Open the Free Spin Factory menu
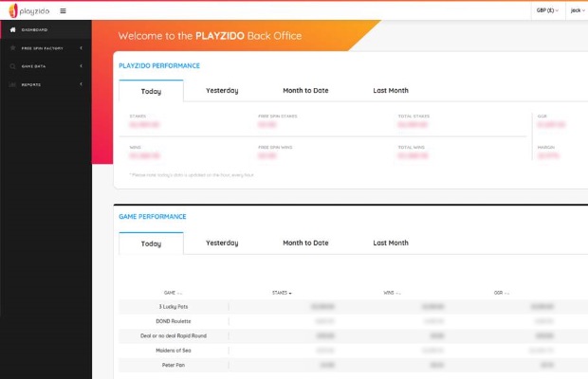Viewport: 588px width, 379px height. click(x=46, y=48)
